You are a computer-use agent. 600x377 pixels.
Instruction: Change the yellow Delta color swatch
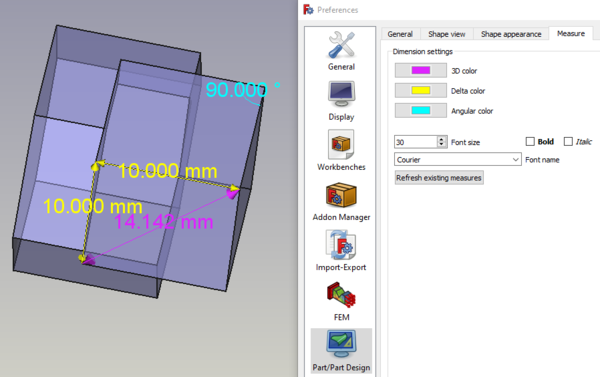click(421, 90)
